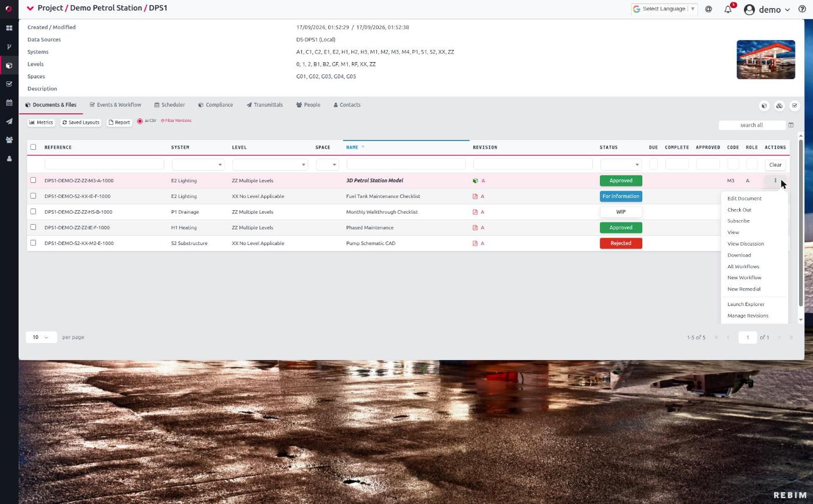Switch to the Events & Workflow tab
Screen dimensions: 813x504
tap(116, 105)
